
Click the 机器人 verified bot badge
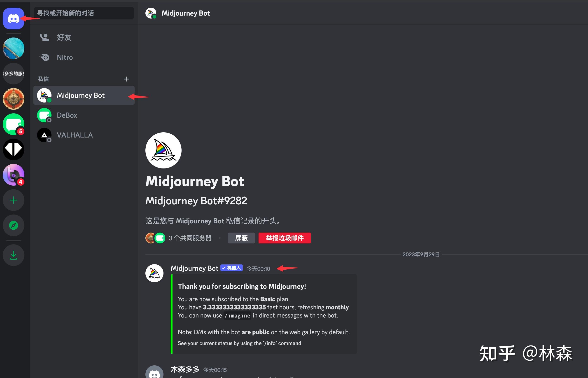[231, 268]
